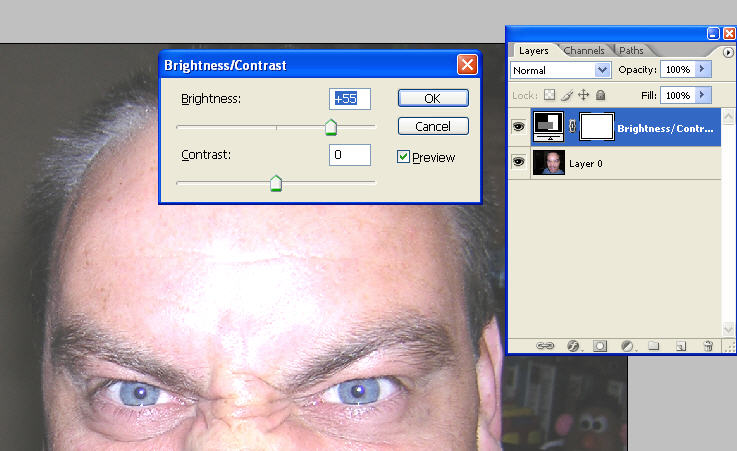Select the Brightness/Contrast adjustment layer icon thumbnail
The height and width of the screenshot is (451, 737).
[549, 126]
